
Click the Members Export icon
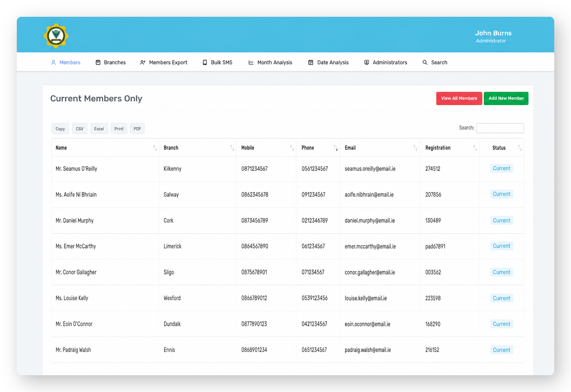143,62
